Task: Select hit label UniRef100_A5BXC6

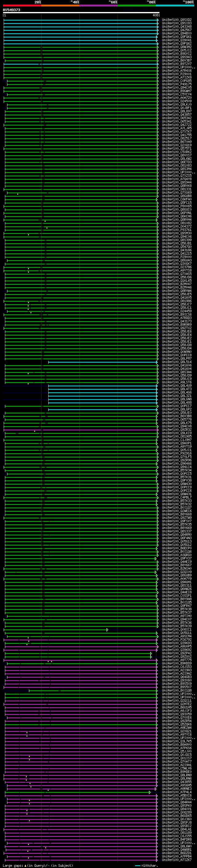Action: click(177, 796)
